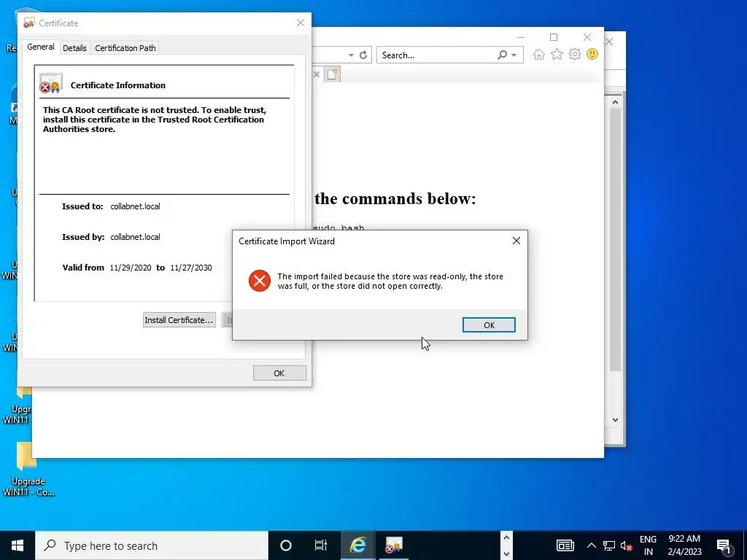Open Task View on the taskbar
This screenshot has height=560, width=747.
pyautogui.click(x=321, y=545)
